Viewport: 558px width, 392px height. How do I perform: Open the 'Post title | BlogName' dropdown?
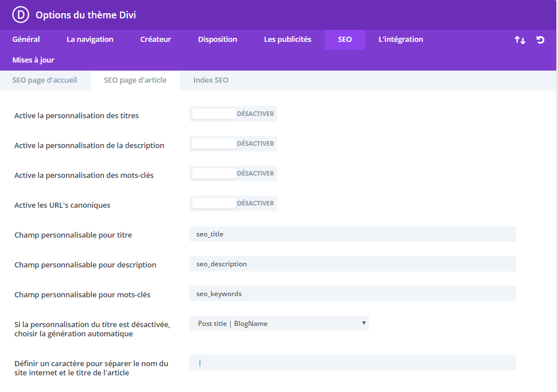point(279,324)
